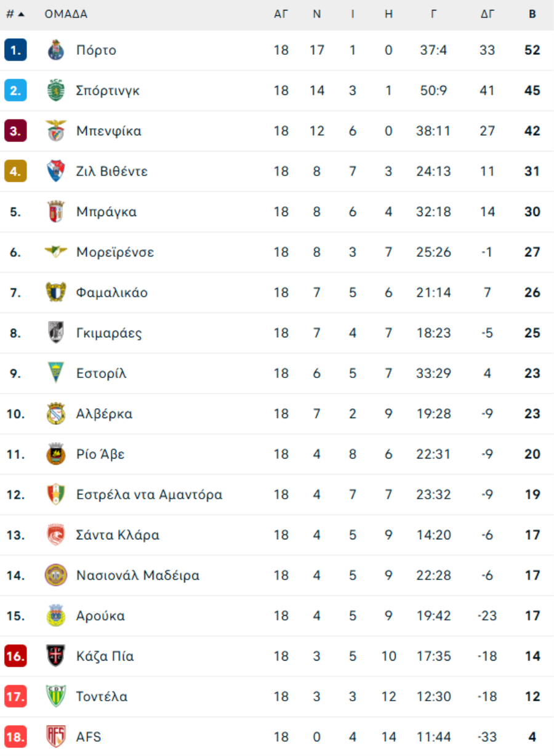Open the Νασιονάλ Μαδέιρα team link

138,576
